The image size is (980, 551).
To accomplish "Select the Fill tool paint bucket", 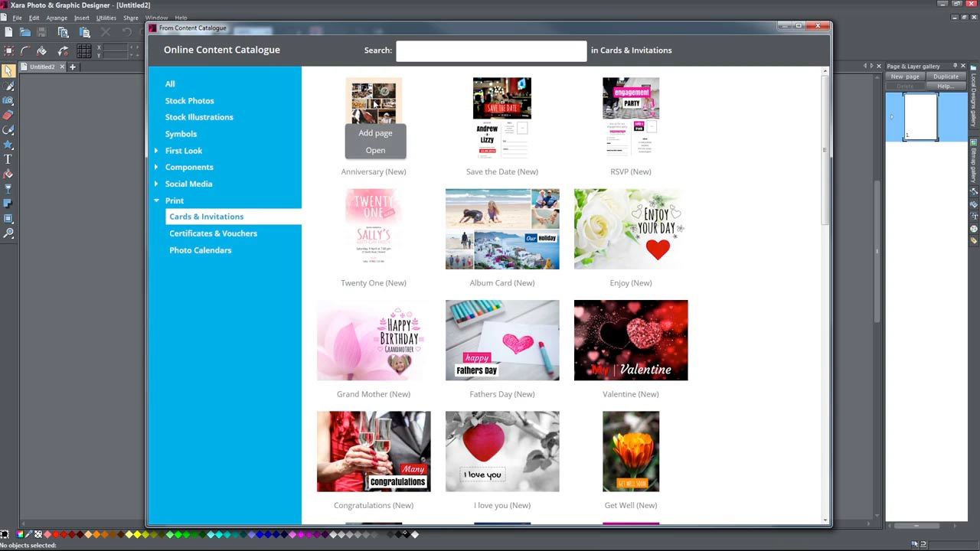I will click(x=8, y=174).
